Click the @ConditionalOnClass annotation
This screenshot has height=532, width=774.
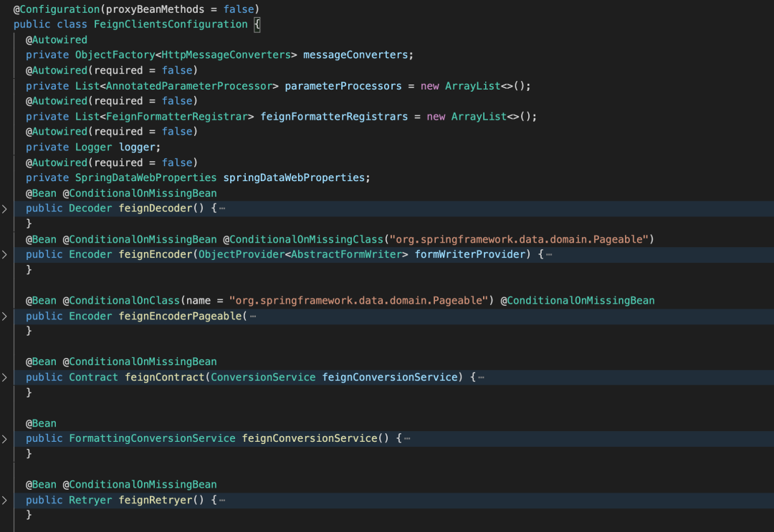point(121,300)
